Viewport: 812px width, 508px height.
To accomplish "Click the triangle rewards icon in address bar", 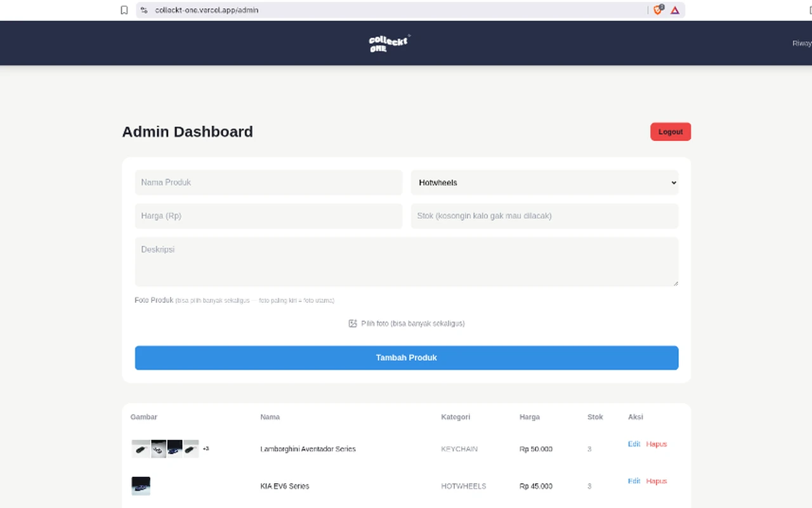I will (x=675, y=10).
